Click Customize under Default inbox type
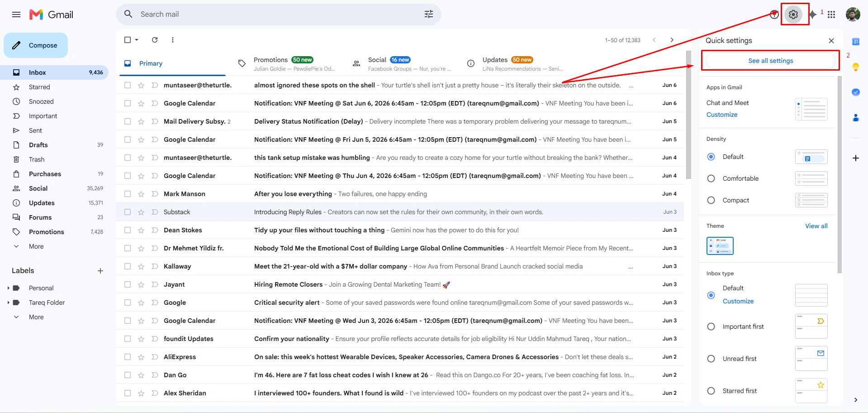 pos(738,301)
